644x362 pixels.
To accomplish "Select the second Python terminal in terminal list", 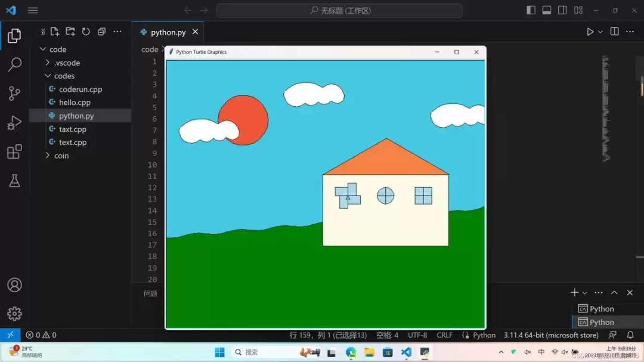I will pyautogui.click(x=602, y=322).
